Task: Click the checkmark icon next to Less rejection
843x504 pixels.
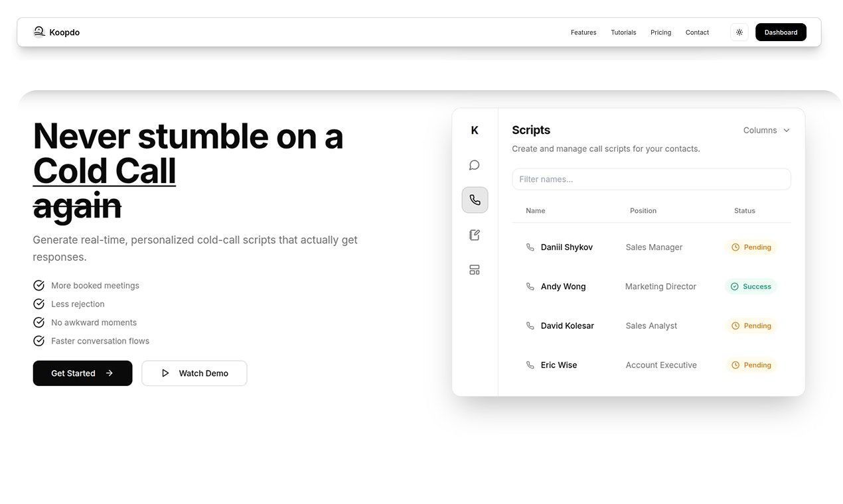Action: 38,304
